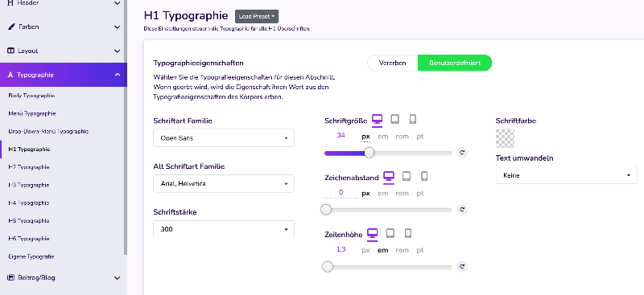Select mobile device icon for Zeilenhöhe
The height and width of the screenshot is (295, 644).
pyautogui.click(x=408, y=233)
